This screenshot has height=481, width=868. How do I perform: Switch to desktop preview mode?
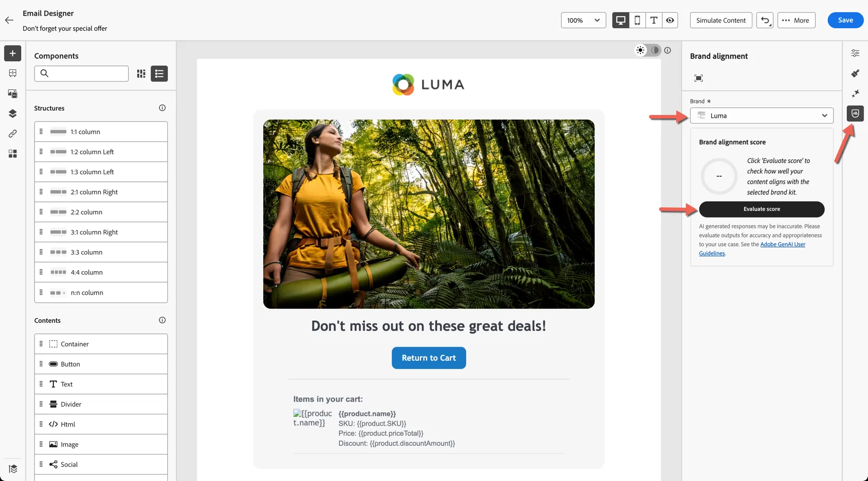coord(621,20)
